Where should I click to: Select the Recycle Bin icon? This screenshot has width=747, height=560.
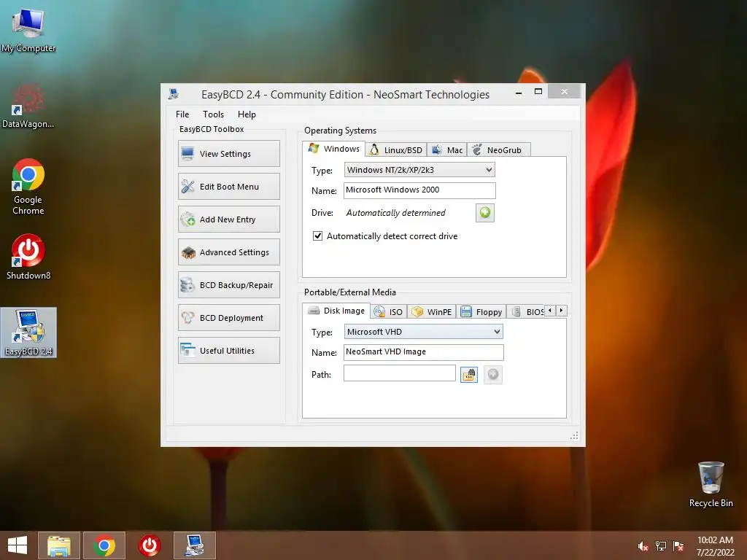[711, 484]
